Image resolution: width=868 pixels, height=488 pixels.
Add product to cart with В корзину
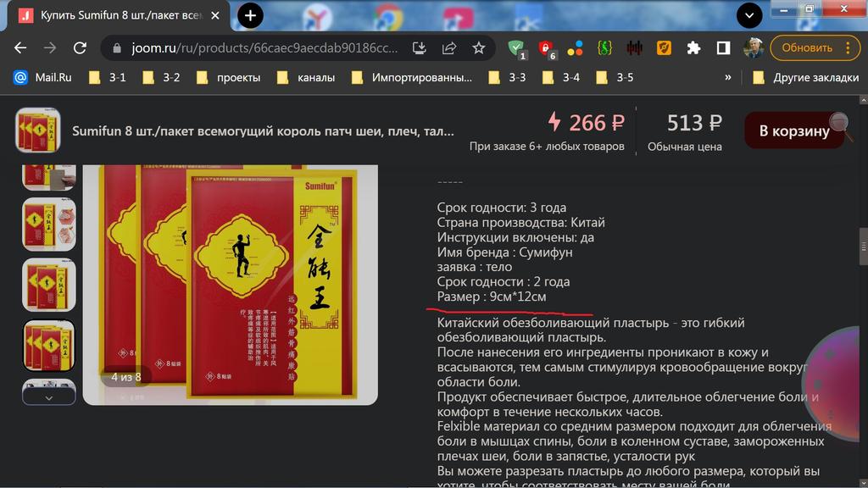coord(793,131)
